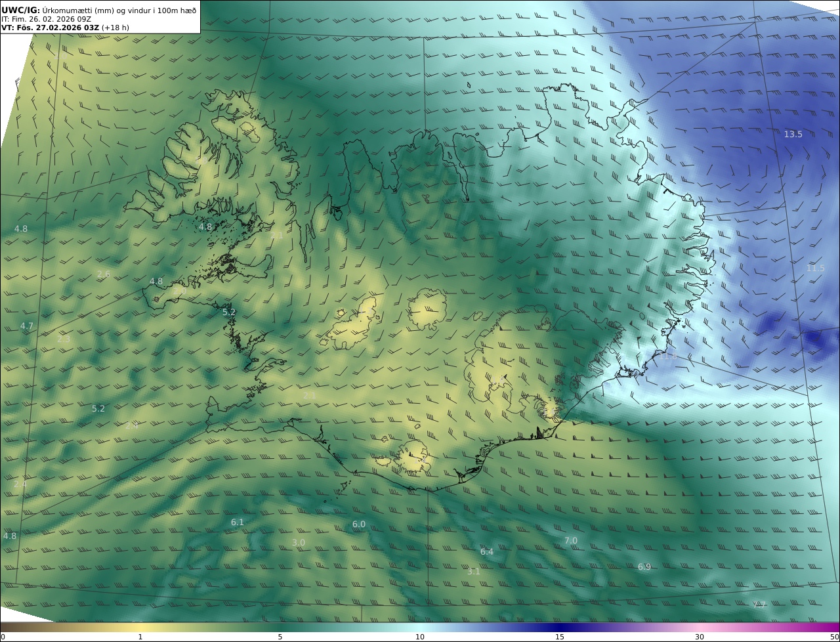Select the IT: Fim. 26. 02. 2026 09Z line
This screenshot has width=840, height=642.
point(46,19)
